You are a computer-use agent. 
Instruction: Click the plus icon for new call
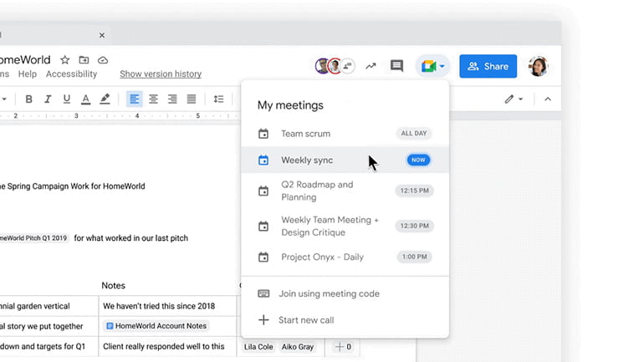(x=263, y=319)
